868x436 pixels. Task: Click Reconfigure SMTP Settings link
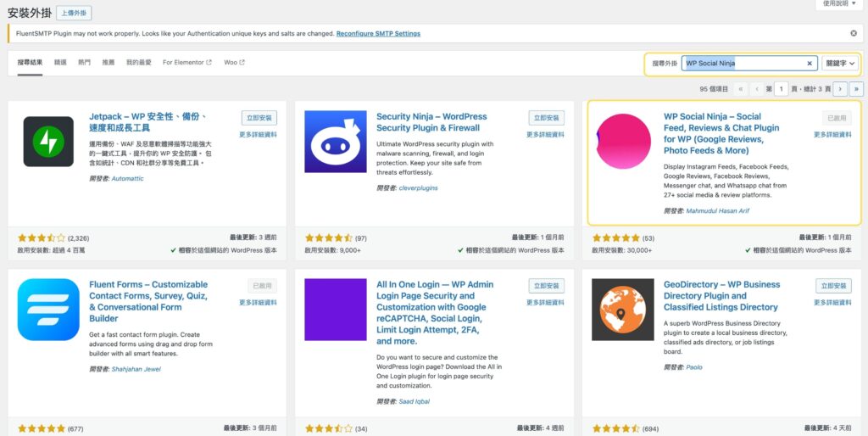pos(378,33)
